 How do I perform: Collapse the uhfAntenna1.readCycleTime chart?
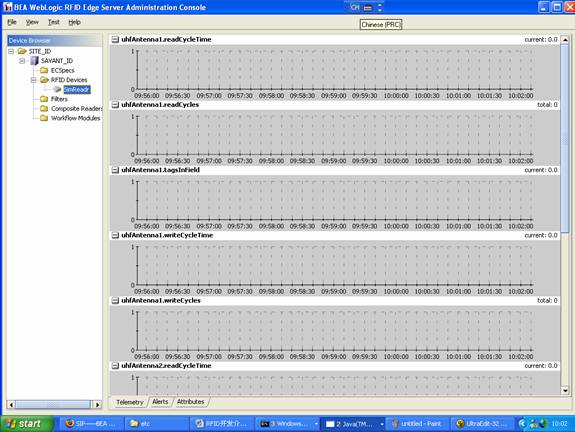tap(115, 39)
